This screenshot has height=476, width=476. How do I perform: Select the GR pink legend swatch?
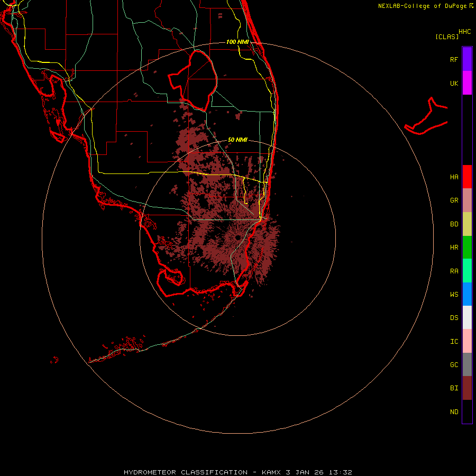click(467, 200)
